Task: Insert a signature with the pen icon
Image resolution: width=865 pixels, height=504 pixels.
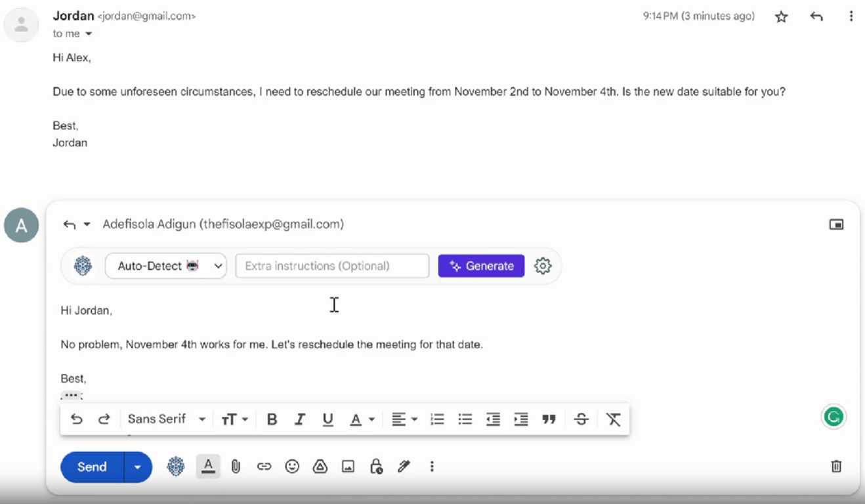Action: (404, 467)
